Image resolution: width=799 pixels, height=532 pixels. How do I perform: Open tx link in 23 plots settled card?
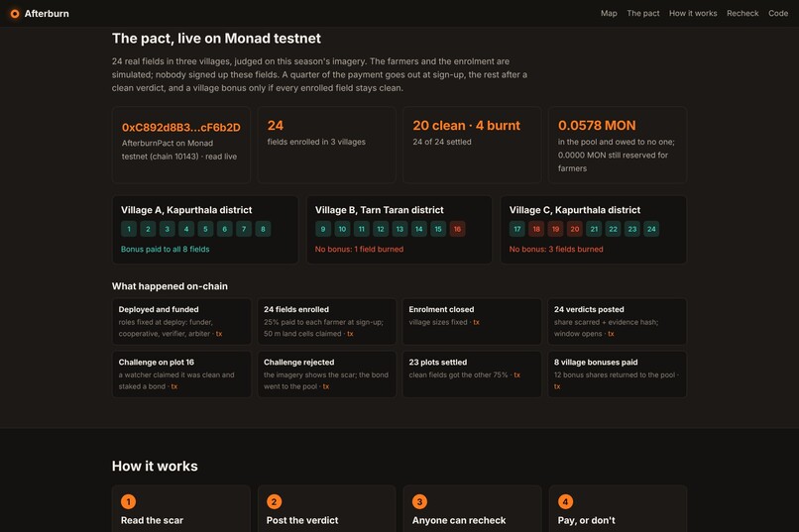[x=517, y=375]
